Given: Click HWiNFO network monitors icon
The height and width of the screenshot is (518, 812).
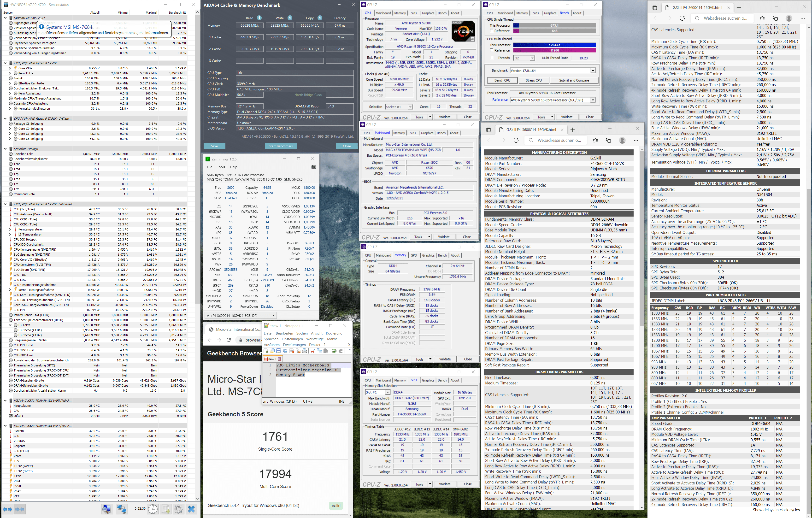Looking at the screenshot, I should click(x=122, y=509).
